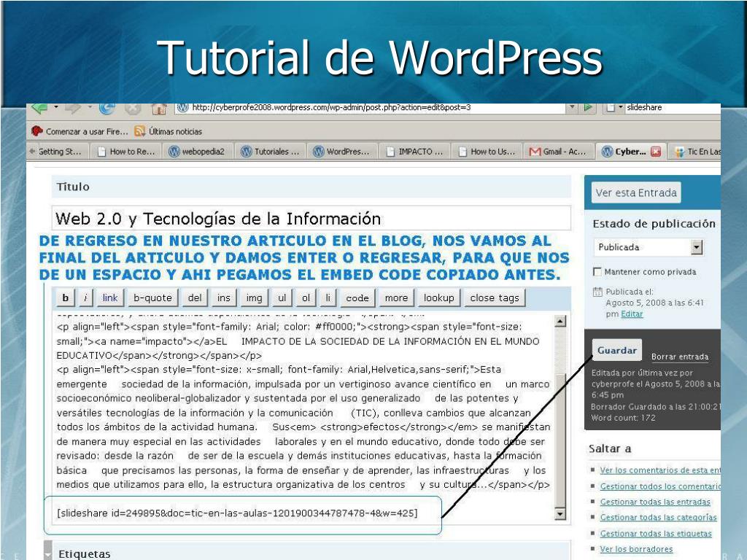
Task: Click the close tags button
Action: click(x=495, y=297)
